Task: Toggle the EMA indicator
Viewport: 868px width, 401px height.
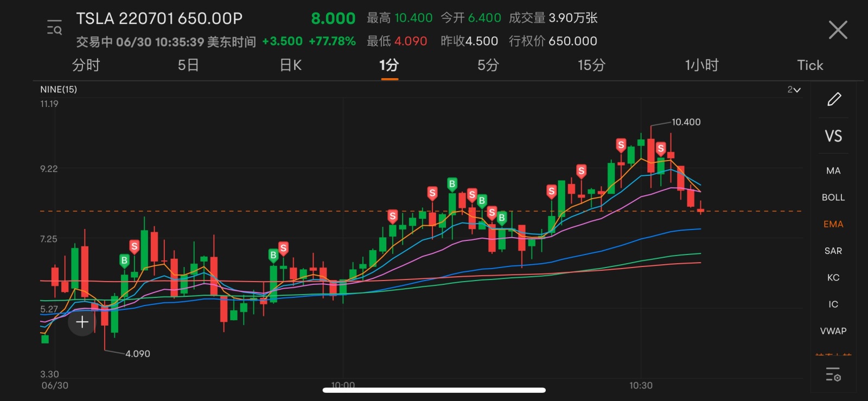Action: point(833,224)
